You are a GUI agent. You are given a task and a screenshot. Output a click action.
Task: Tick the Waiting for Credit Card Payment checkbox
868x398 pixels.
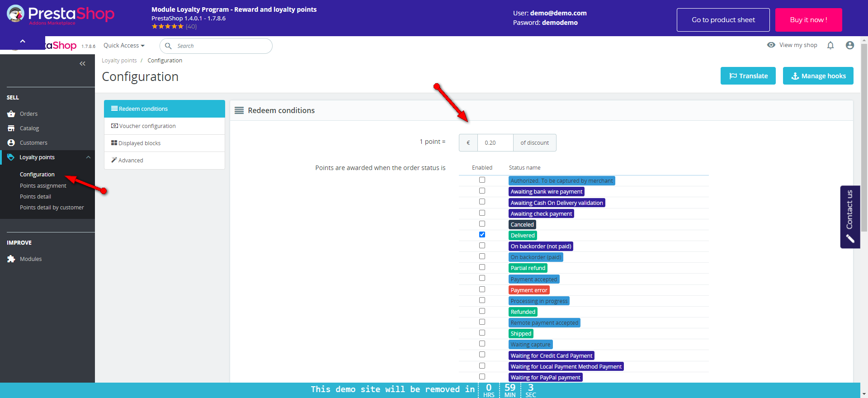tap(482, 355)
